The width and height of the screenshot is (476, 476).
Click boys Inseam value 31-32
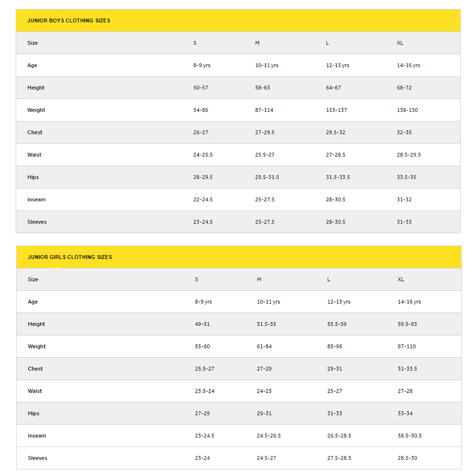(404, 200)
